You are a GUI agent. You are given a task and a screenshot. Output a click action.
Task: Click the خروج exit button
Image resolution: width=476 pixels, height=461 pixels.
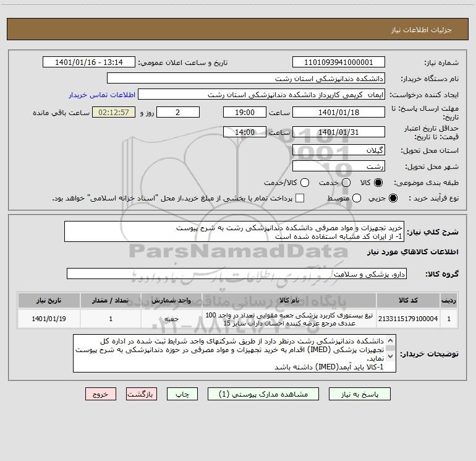coord(101,394)
